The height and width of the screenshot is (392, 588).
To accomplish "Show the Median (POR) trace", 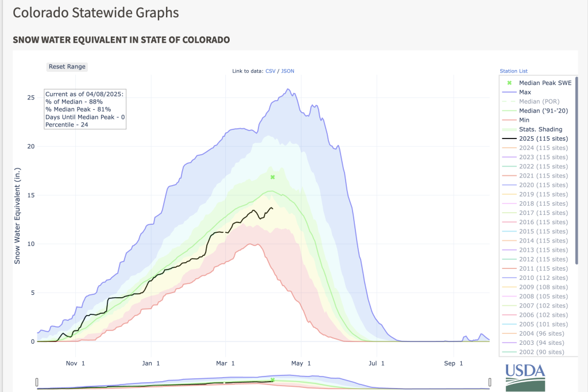I will (537, 101).
